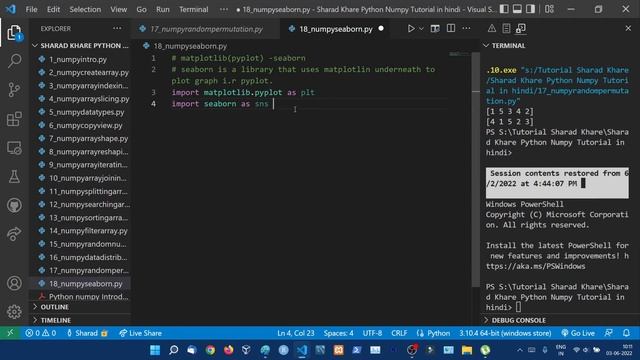The width and height of the screenshot is (640, 360).
Task: Click editor vertical scrollbar
Action: (x=476, y=169)
